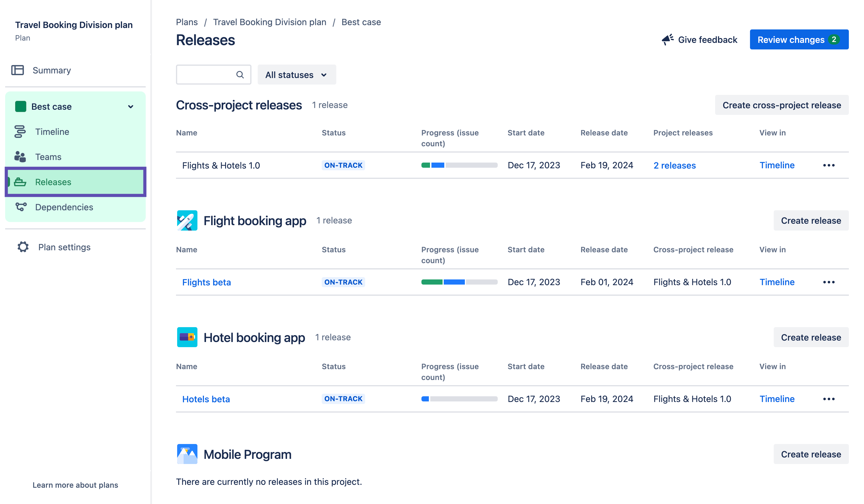Click Plan settings menu item

[x=64, y=247]
